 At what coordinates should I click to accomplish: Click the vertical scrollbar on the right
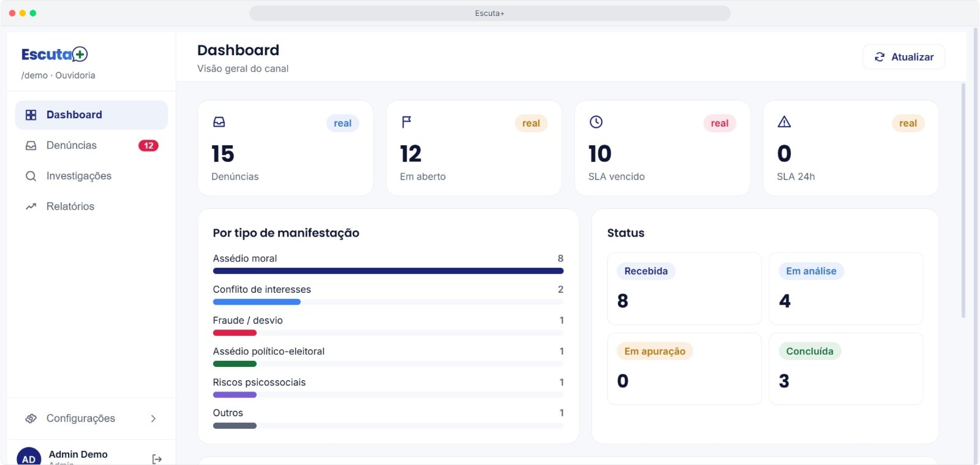963,200
